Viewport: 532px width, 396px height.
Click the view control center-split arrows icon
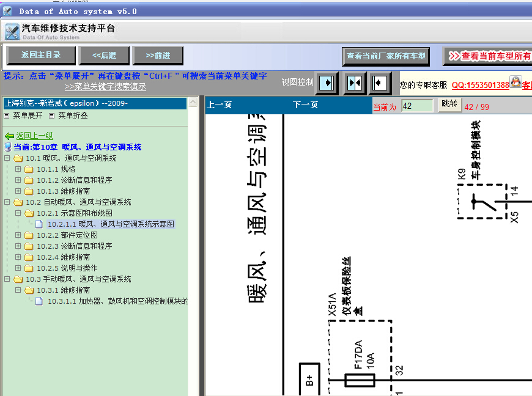tap(355, 82)
